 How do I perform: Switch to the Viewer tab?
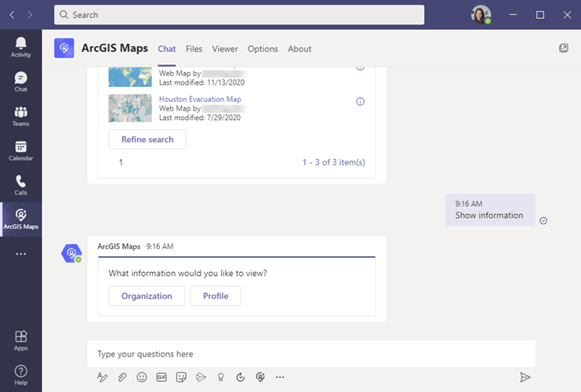225,49
